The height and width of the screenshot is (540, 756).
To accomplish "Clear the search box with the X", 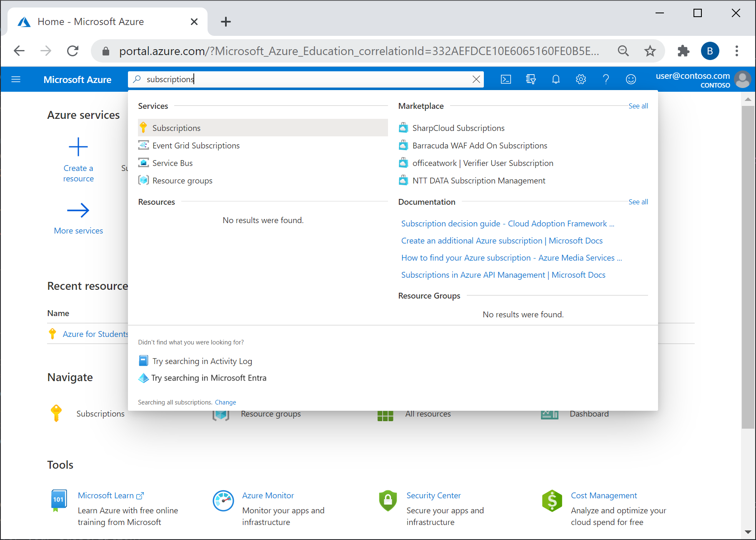I will [x=476, y=79].
